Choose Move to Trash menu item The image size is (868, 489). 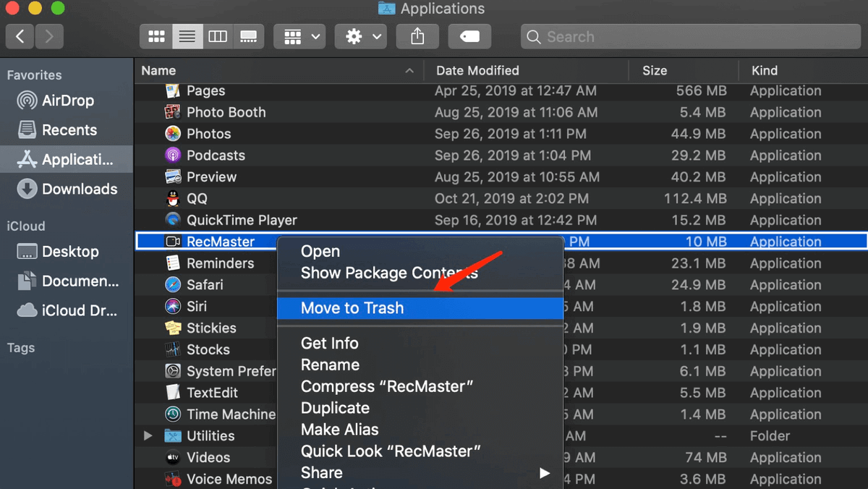pyautogui.click(x=420, y=308)
